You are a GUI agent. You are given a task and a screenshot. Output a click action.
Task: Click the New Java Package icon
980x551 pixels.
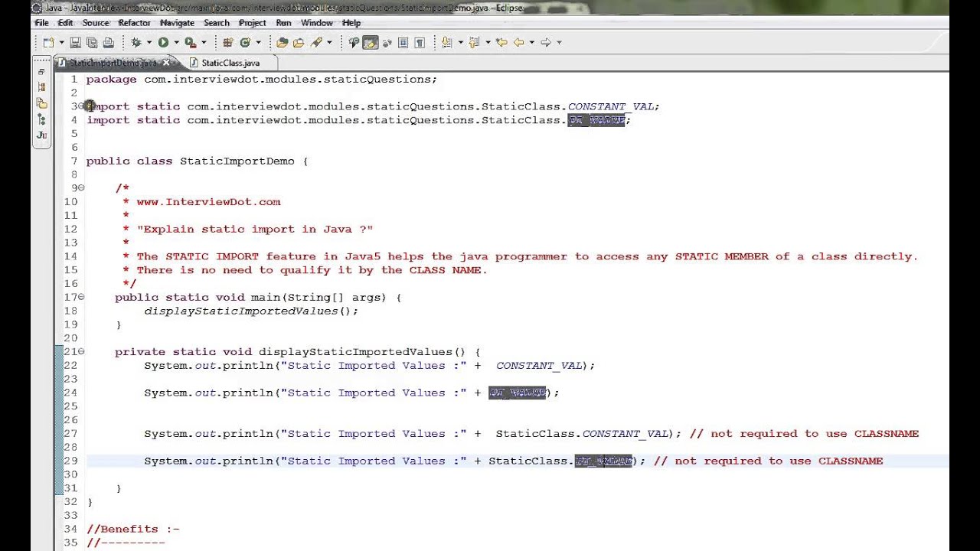(x=227, y=42)
